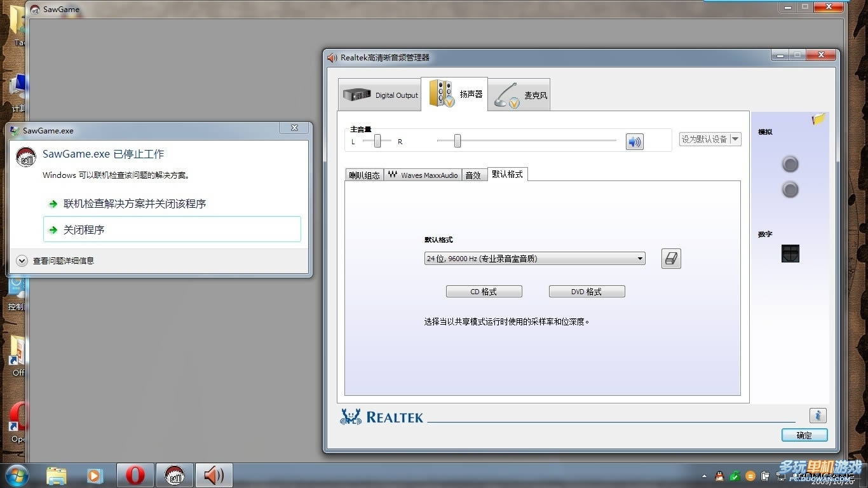Launch Windows Media Player from the taskbar
The image size is (868, 488).
(x=95, y=475)
